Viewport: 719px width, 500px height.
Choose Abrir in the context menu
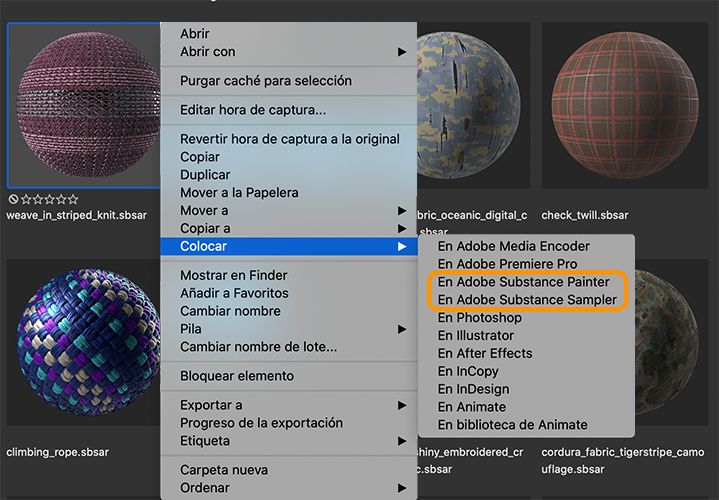pos(288,33)
